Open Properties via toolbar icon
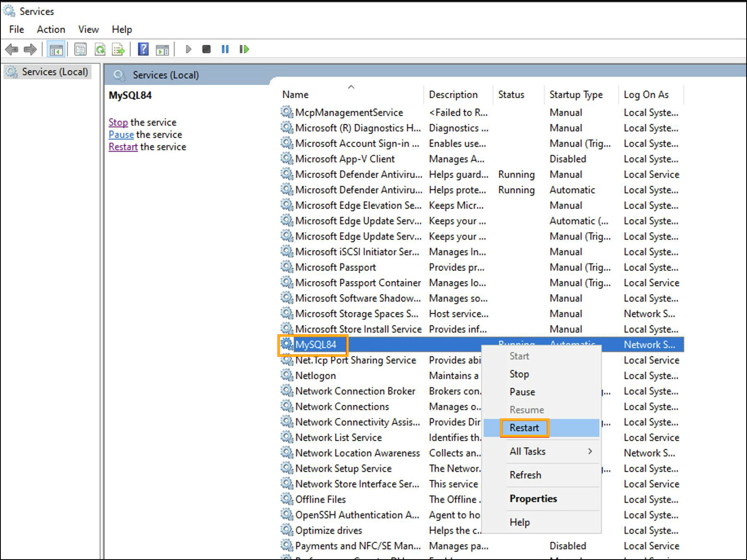 (80, 50)
